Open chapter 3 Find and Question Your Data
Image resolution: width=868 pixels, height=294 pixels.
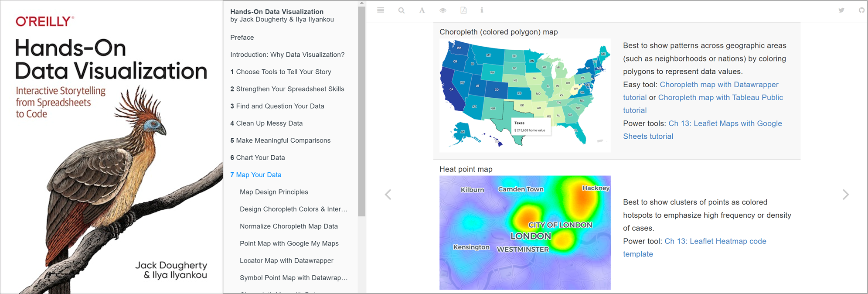(277, 106)
